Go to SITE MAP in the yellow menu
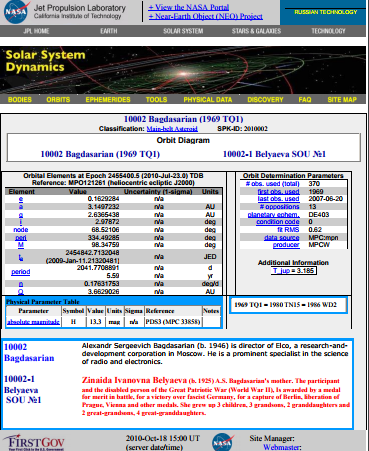The image size is (369, 451). (x=342, y=99)
